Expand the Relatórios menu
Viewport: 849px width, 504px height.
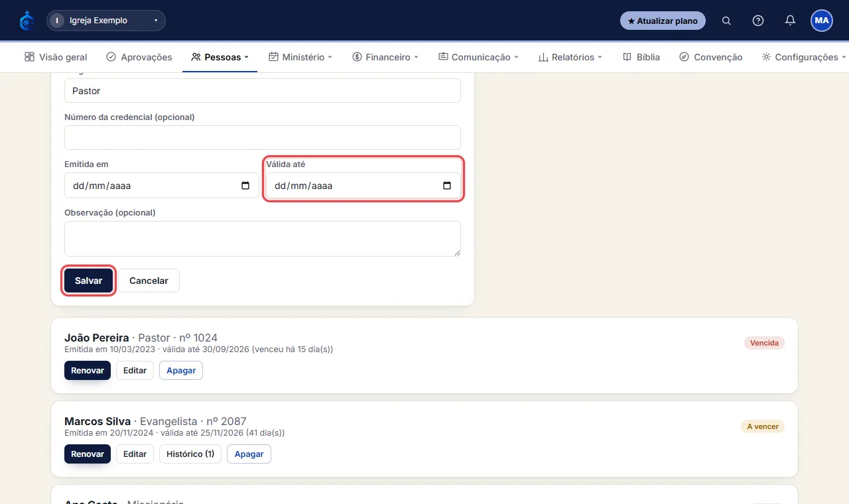pos(570,57)
